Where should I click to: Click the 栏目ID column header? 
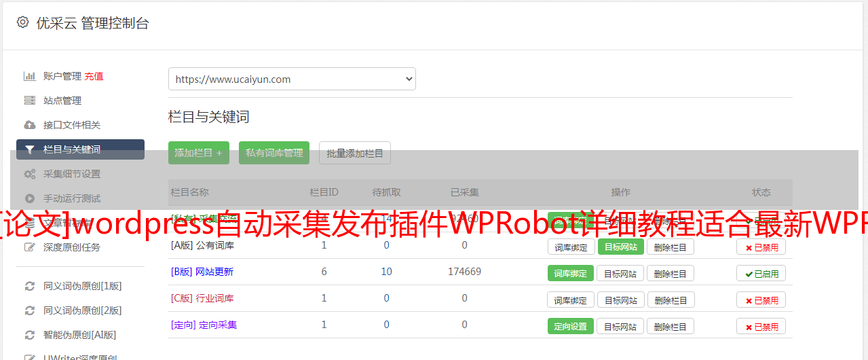(x=324, y=192)
